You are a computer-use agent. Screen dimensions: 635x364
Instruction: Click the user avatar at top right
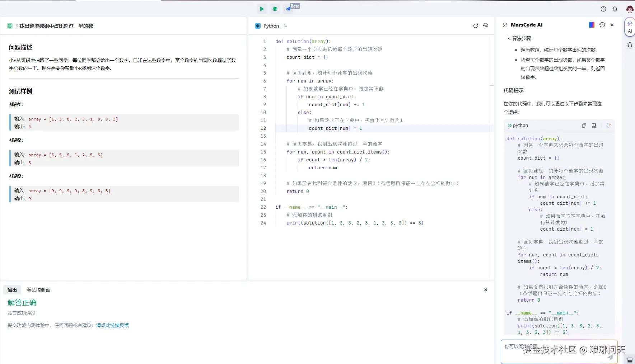pos(629,9)
